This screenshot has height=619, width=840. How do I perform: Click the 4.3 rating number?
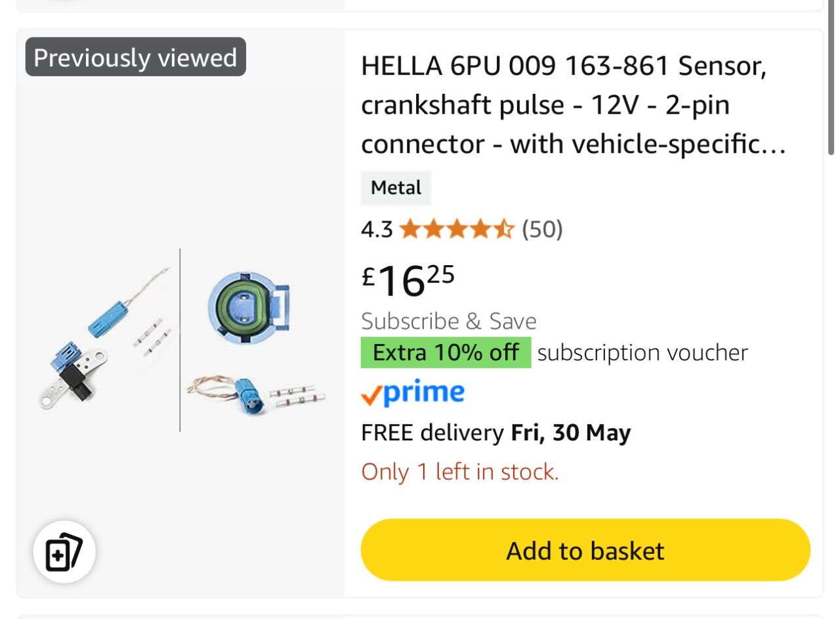point(376,230)
